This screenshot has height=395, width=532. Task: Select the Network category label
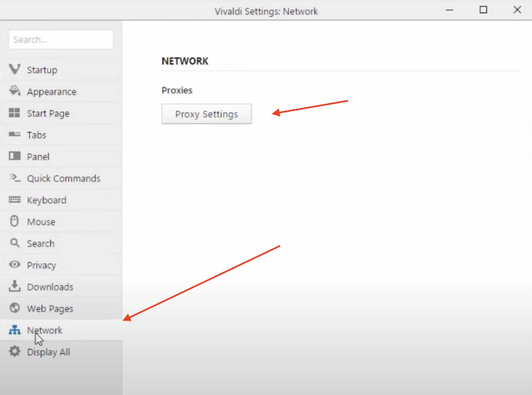[x=44, y=330]
